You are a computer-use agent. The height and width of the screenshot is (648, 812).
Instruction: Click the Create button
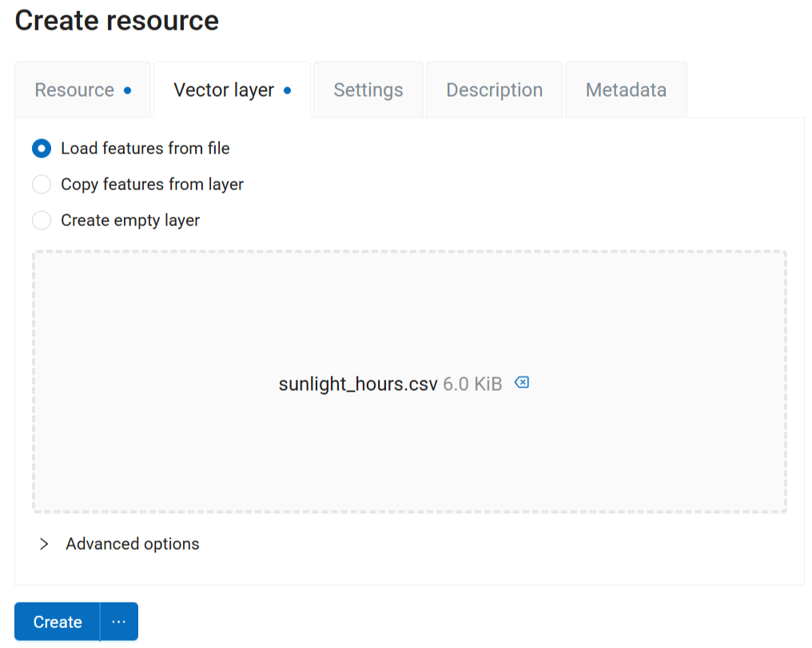[x=58, y=622]
